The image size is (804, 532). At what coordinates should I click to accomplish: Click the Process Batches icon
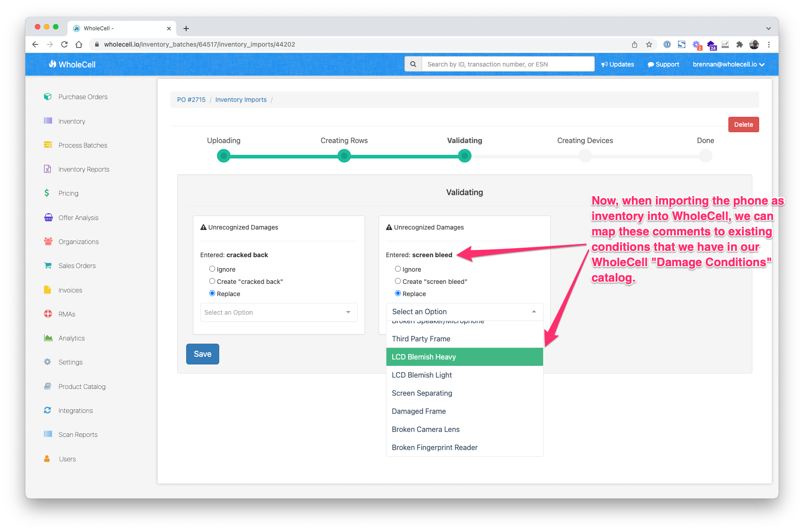click(x=48, y=145)
